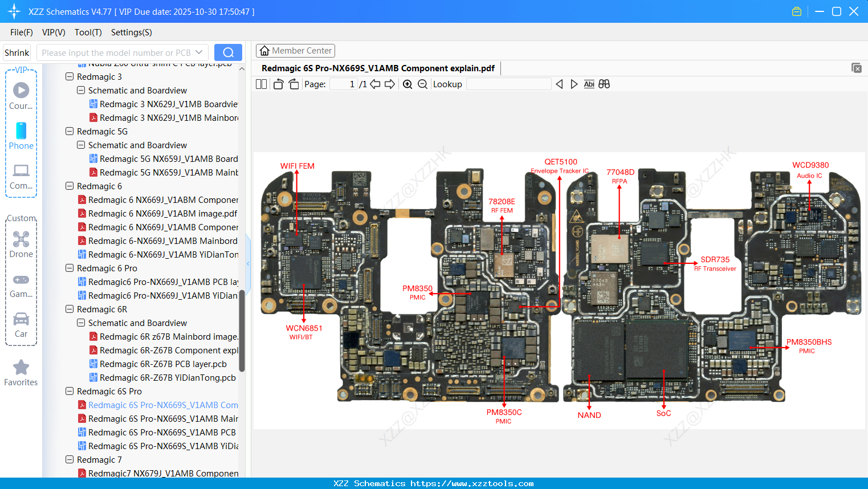Rotate the page clockwise
The height and width of the screenshot is (489, 868).
coord(293,83)
